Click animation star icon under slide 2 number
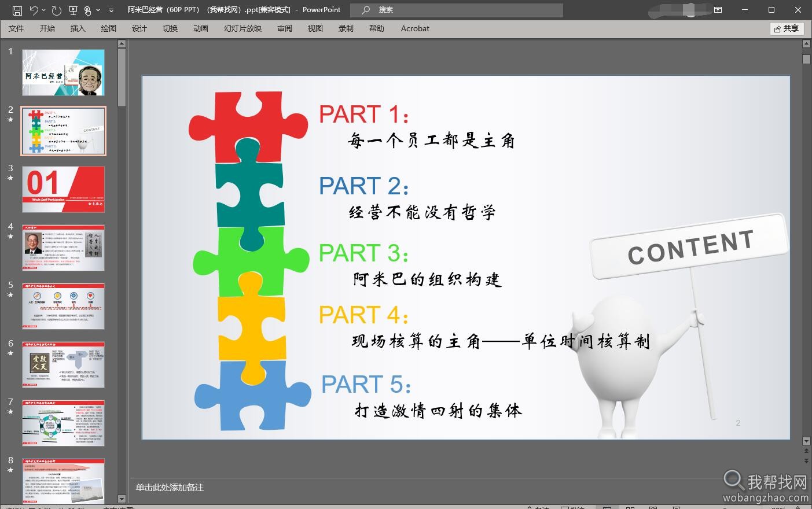This screenshot has height=509, width=812. 10,120
